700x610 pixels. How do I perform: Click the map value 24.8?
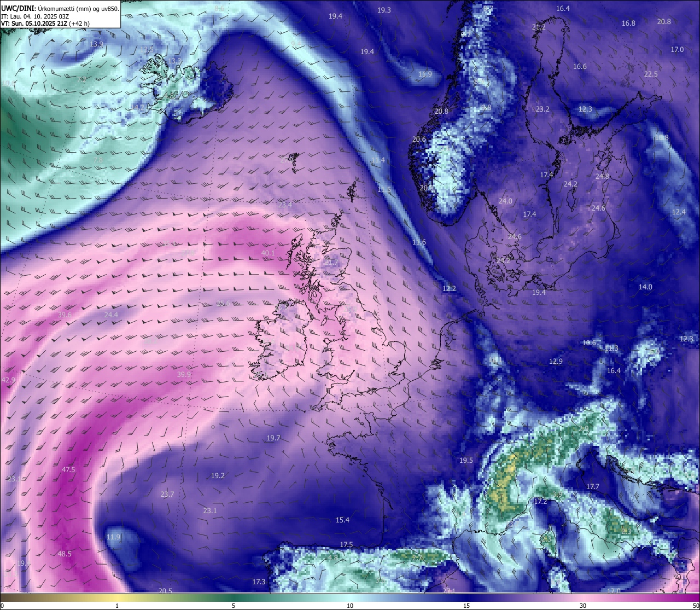point(602,176)
